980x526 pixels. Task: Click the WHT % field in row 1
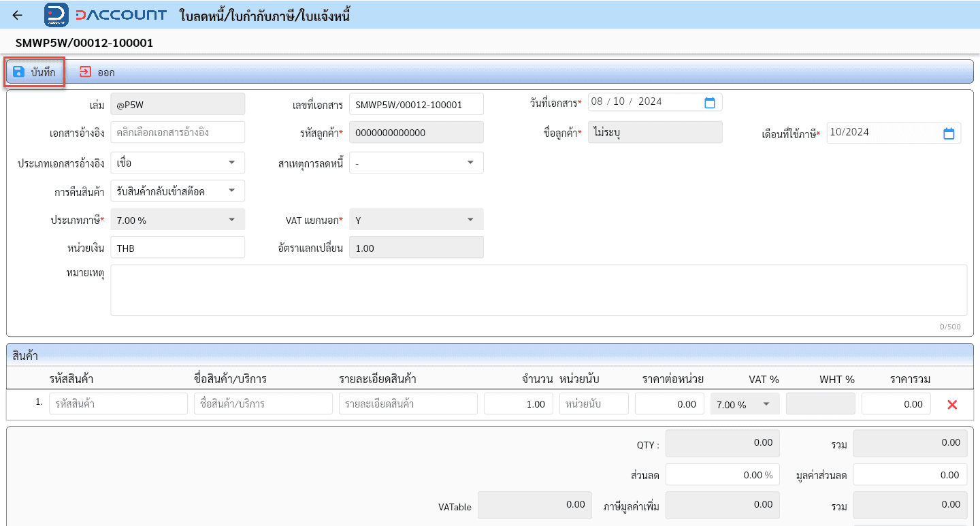coord(821,404)
